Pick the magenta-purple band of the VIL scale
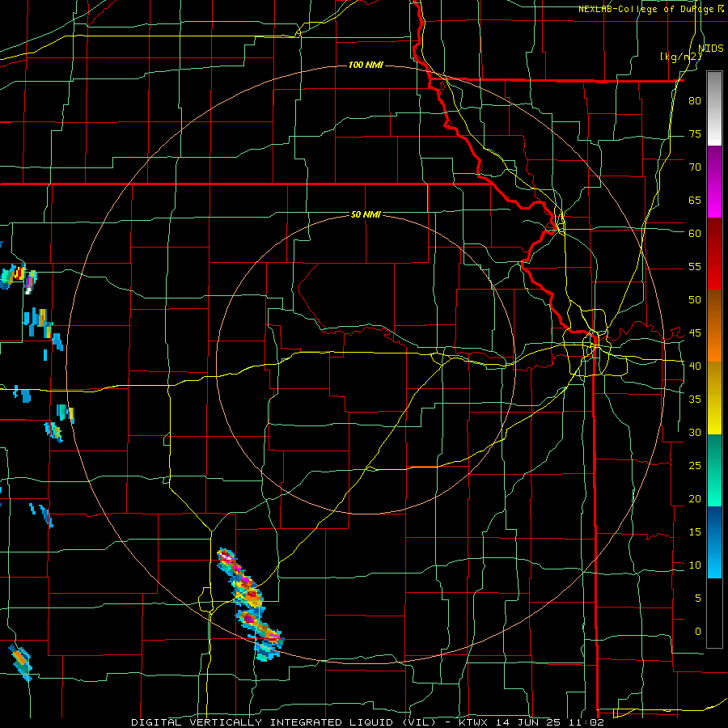 (714, 182)
